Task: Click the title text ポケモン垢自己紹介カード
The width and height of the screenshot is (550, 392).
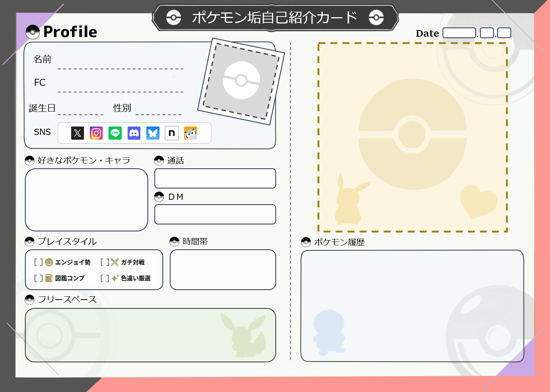Action: (275, 17)
